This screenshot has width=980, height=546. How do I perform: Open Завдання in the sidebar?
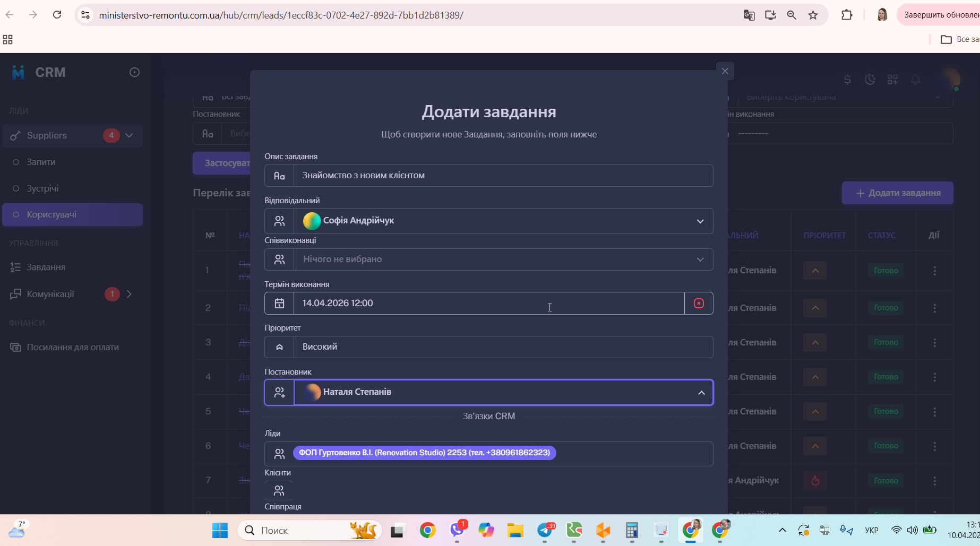click(46, 267)
